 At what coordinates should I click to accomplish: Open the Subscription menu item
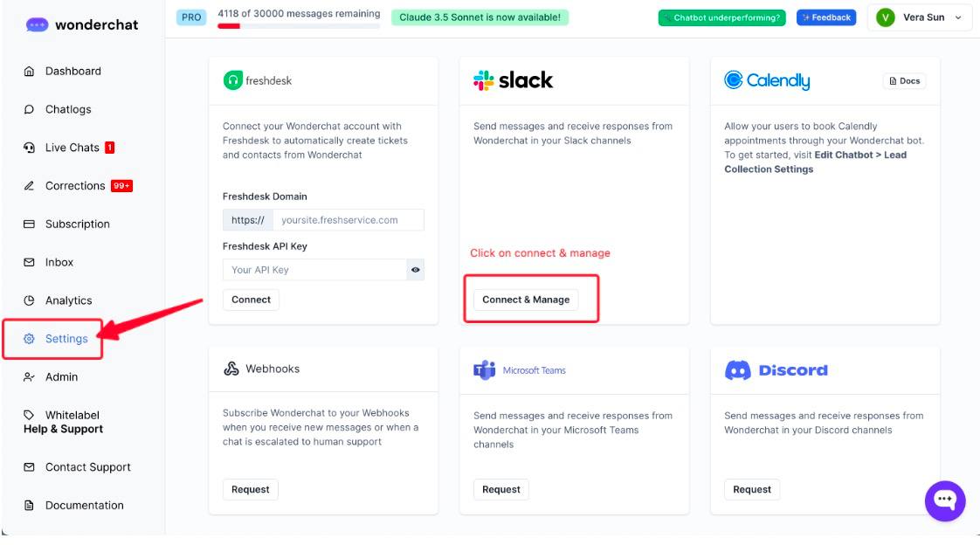[77, 224]
